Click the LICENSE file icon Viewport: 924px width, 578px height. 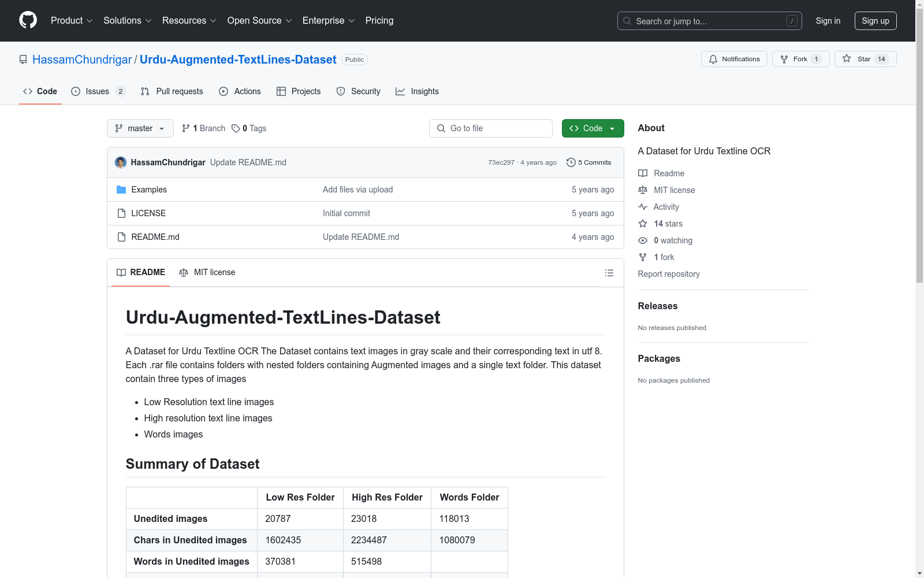pos(121,213)
